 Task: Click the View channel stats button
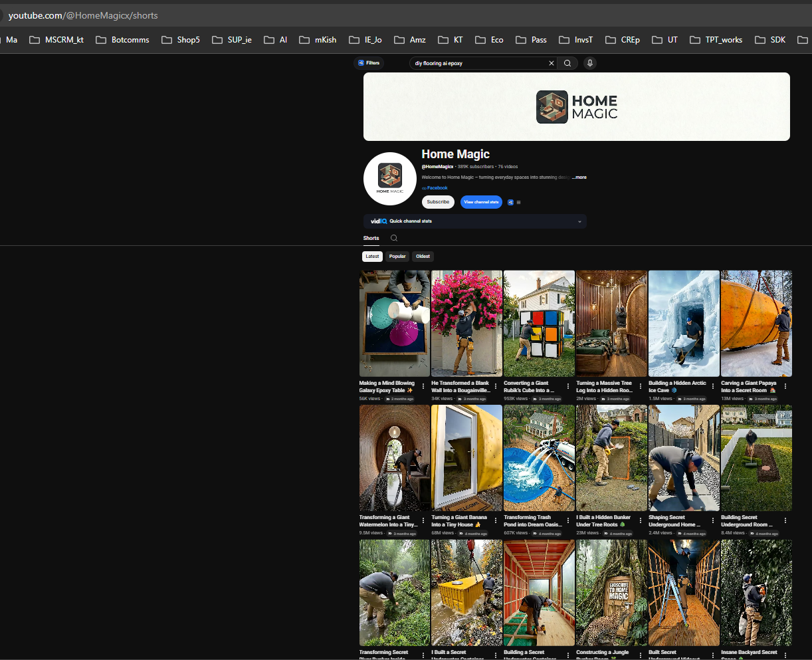coord(481,202)
